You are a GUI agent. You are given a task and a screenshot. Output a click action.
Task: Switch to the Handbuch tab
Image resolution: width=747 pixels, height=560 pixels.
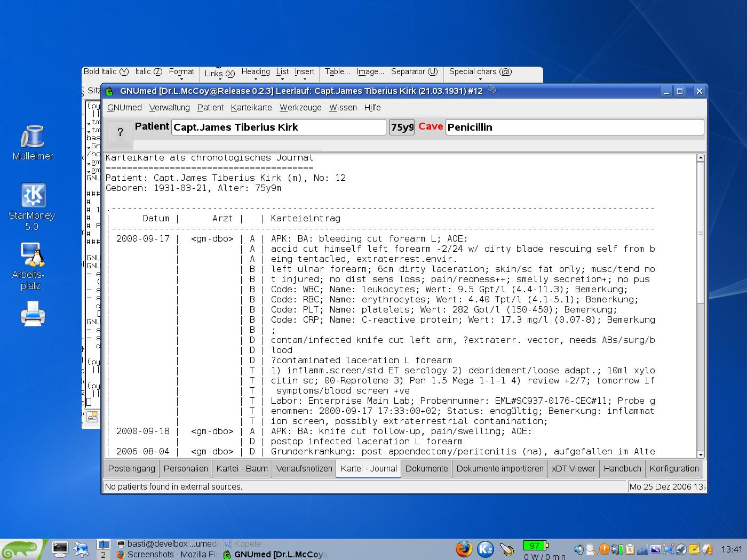622,468
